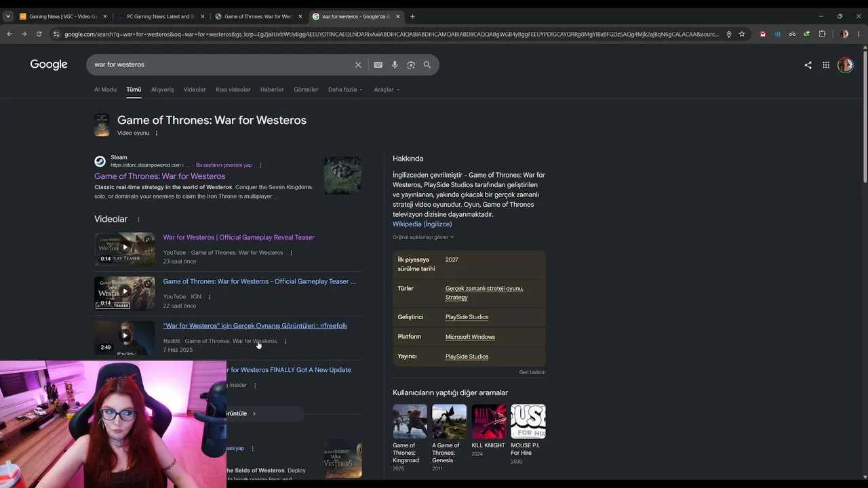Open the Wikipedia (İngilizce) link
Image resolution: width=868 pixels, height=488 pixels.
422,224
